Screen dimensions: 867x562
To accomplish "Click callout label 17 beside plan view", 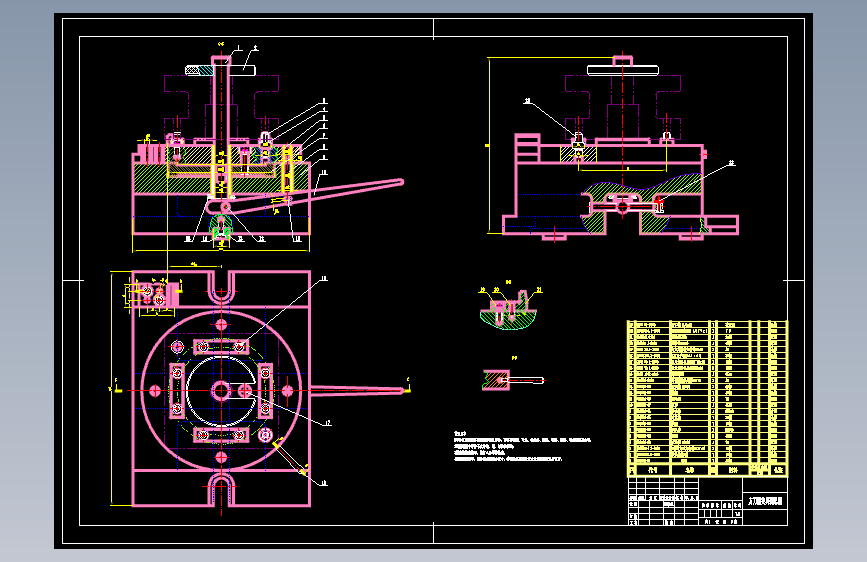I will pos(327,423).
